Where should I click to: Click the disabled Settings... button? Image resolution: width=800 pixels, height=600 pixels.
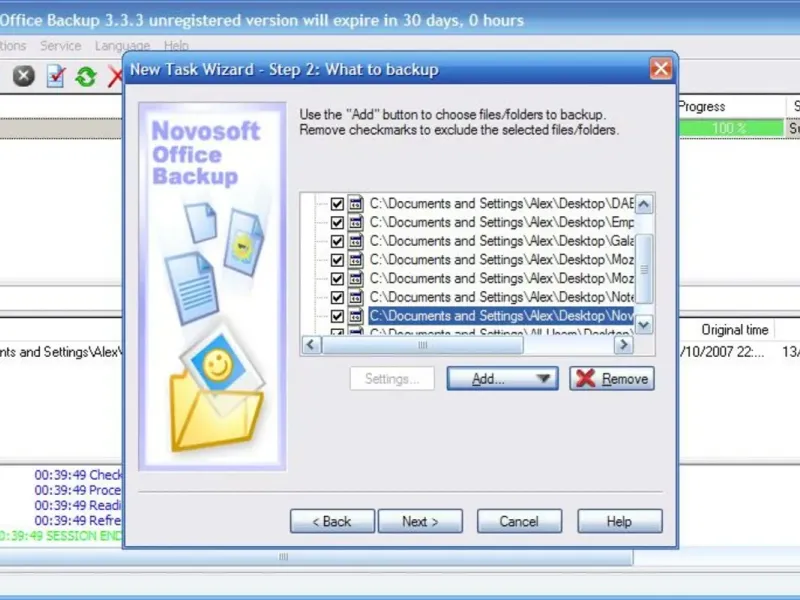[x=392, y=379]
